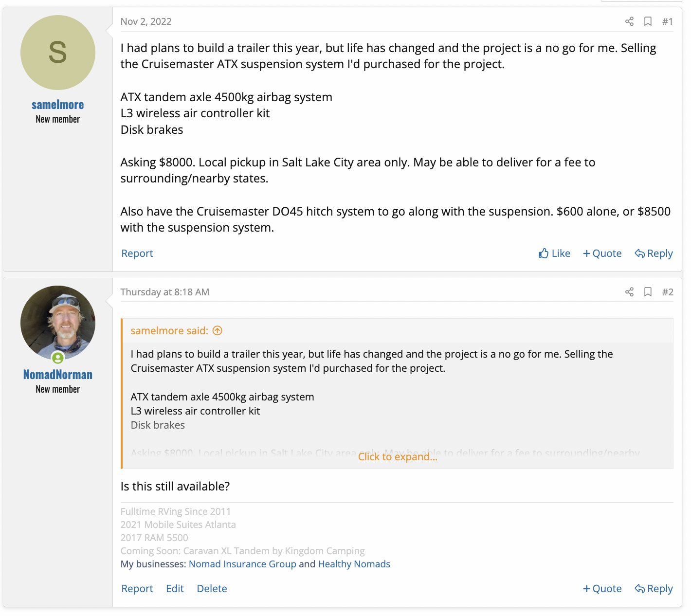
Task: Click NomadNorman's profile photo
Action: point(58,323)
